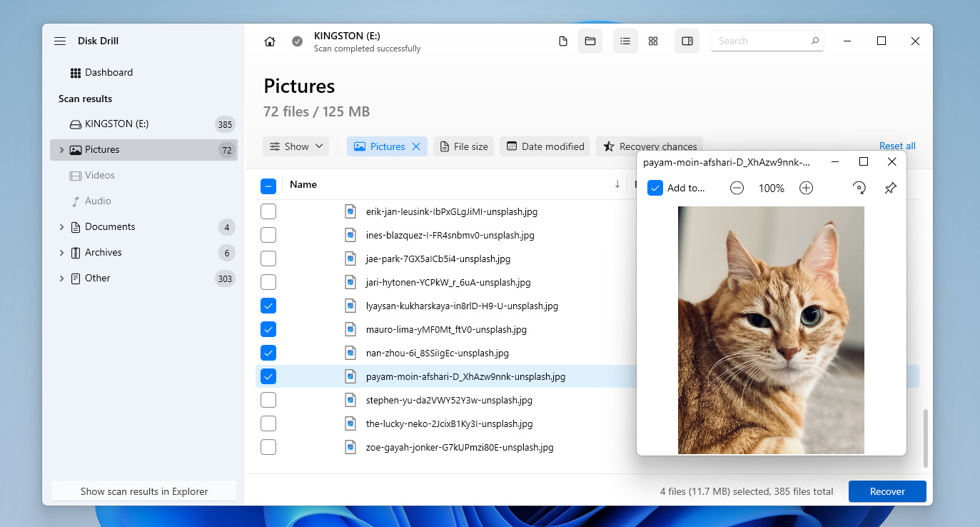
Task: Rotate the cat preview image
Action: click(859, 189)
